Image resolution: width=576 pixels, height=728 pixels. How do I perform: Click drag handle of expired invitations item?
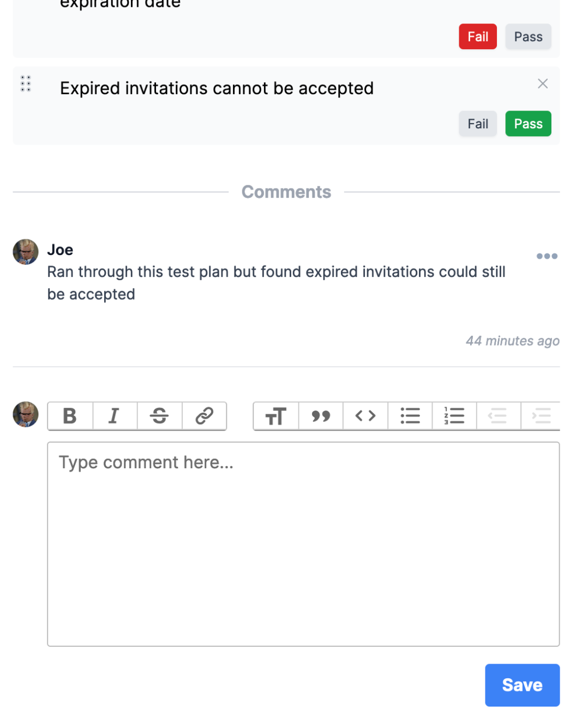[x=26, y=84]
